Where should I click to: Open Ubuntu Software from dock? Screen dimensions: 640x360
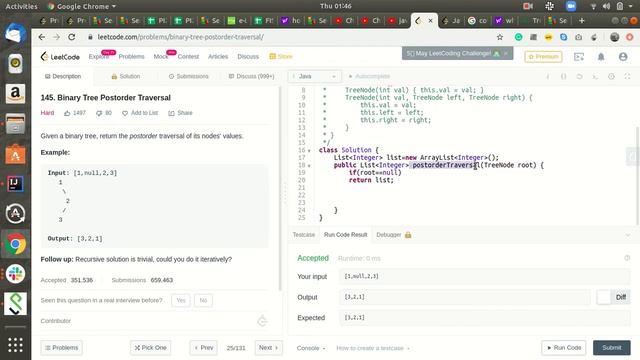(15, 154)
